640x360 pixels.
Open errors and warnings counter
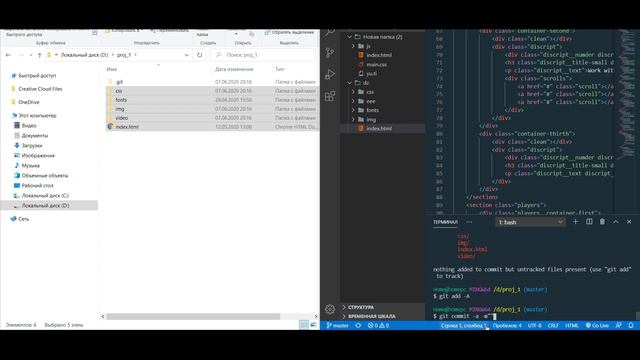point(378,325)
